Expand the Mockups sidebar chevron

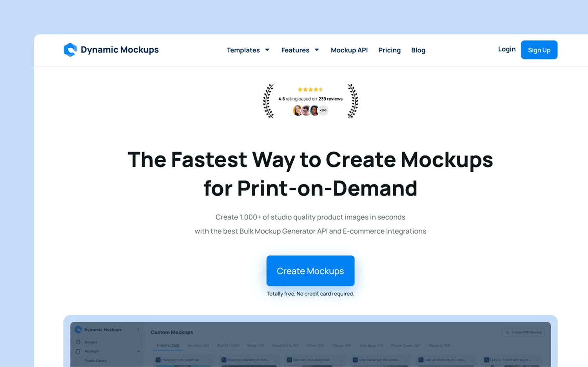(138, 351)
